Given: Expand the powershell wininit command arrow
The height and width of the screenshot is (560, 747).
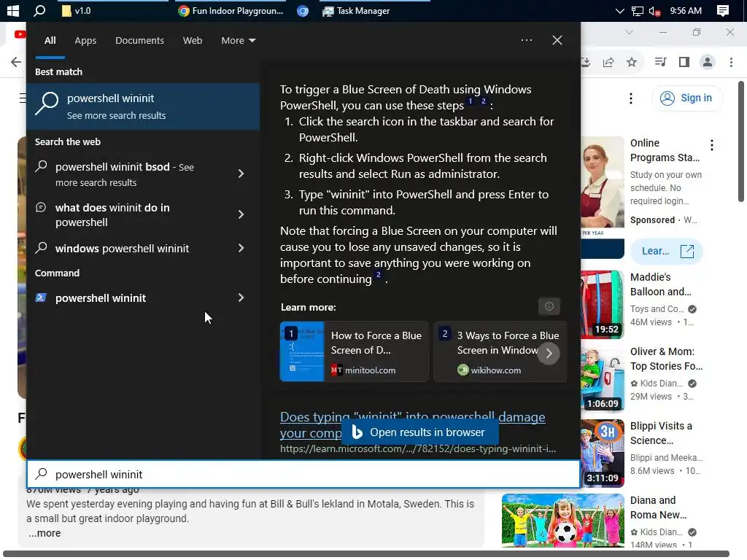Looking at the screenshot, I should 241,297.
